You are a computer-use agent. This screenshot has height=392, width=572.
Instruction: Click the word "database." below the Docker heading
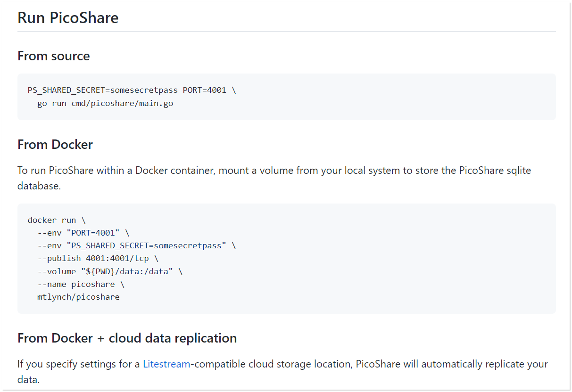pos(39,186)
